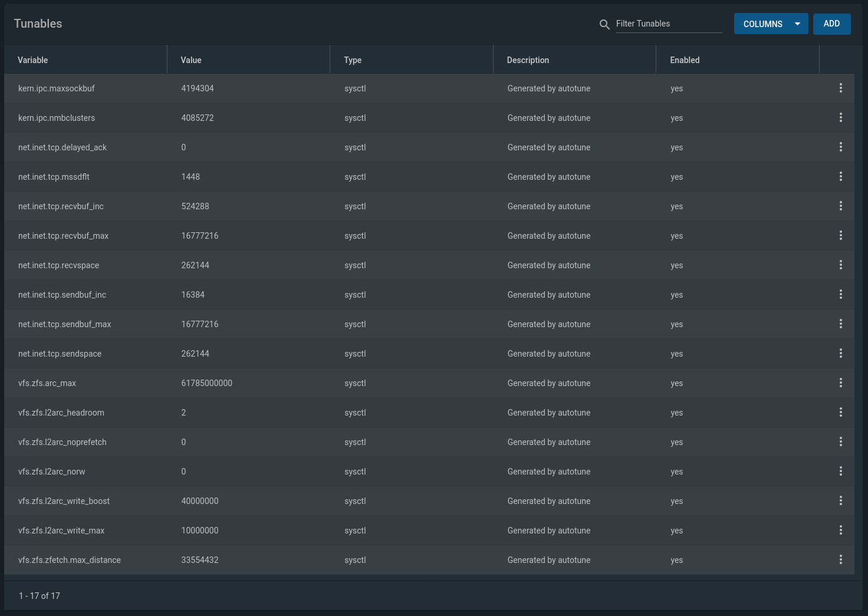The height and width of the screenshot is (616, 868).
Task: Click the value 40000000
Action: [200, 501]
